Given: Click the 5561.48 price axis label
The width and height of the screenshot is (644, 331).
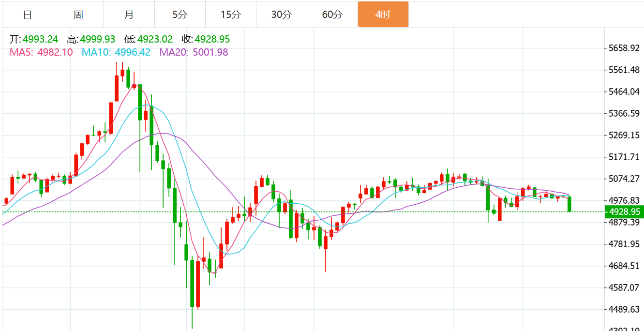Looking at the screenshot, I should click(x=625, y=70).
